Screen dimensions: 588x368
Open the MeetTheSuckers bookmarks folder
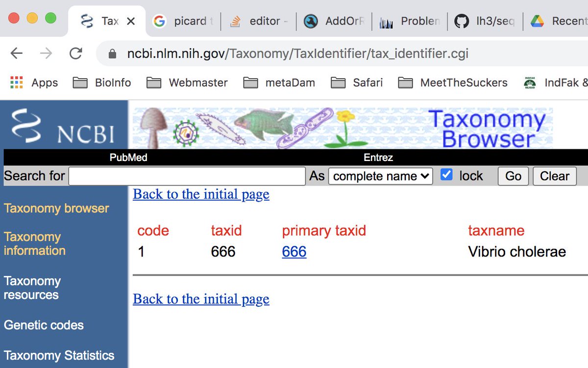453,83
